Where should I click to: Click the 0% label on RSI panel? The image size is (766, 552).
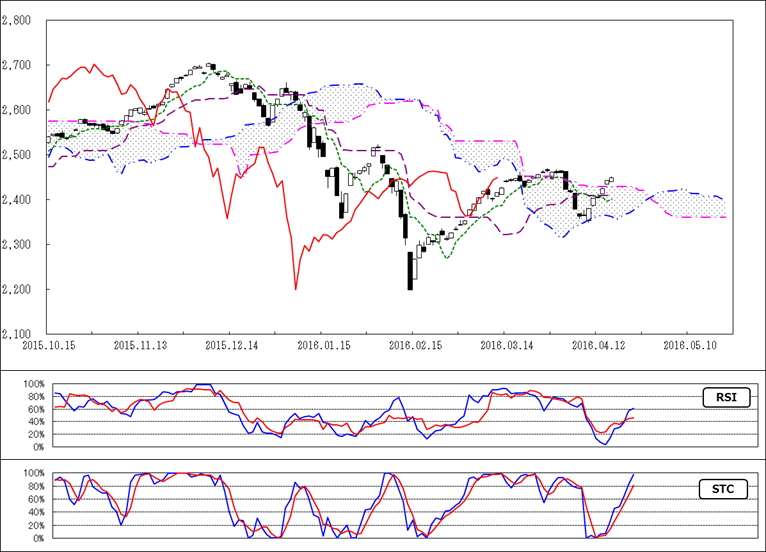tap(39, 449)
